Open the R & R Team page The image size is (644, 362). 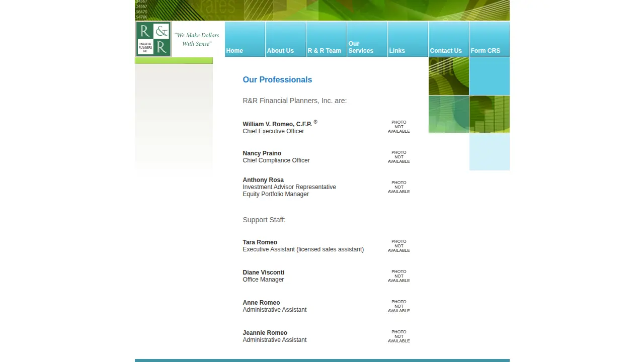327,39
